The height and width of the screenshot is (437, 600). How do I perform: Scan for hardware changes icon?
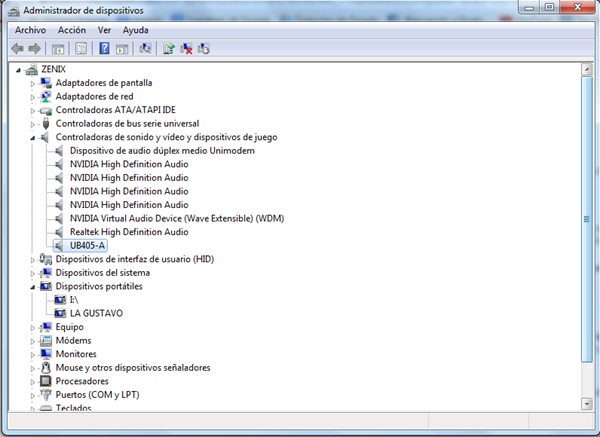(145, 49)
